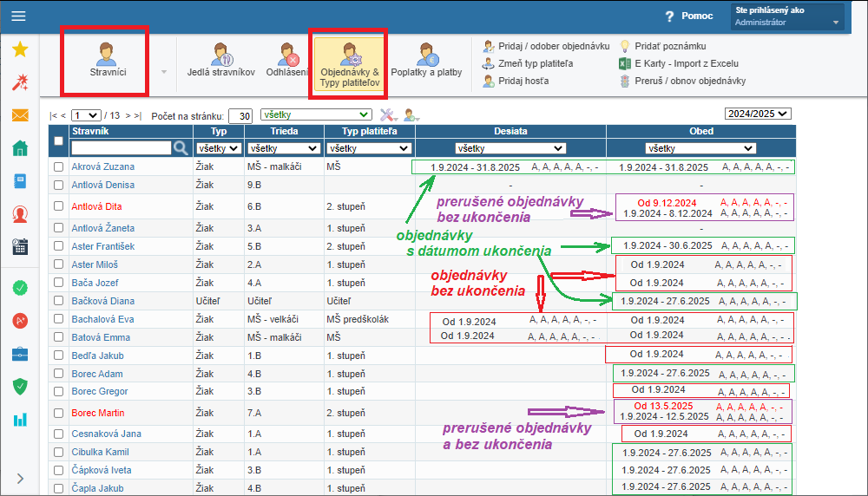Select the Stravníci ribbon item
Image resolution: width=868 pixels, height=496 pixels.
tap(105, 60)
